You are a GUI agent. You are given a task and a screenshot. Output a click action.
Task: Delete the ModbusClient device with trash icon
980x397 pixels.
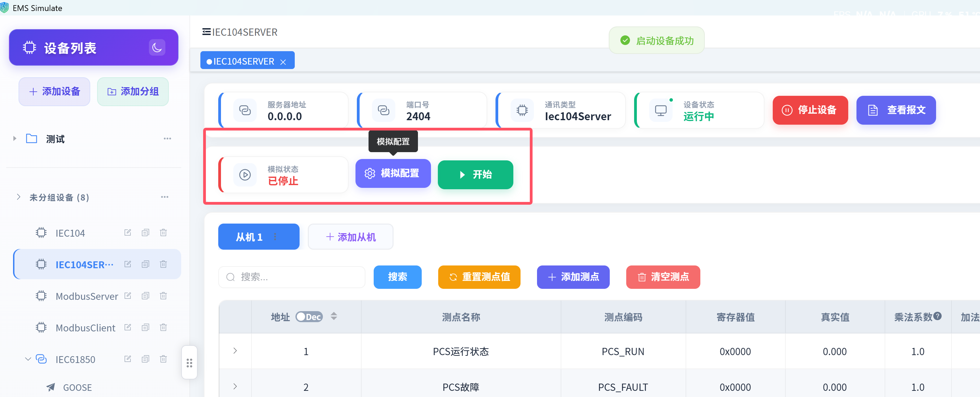click(163, 327)
